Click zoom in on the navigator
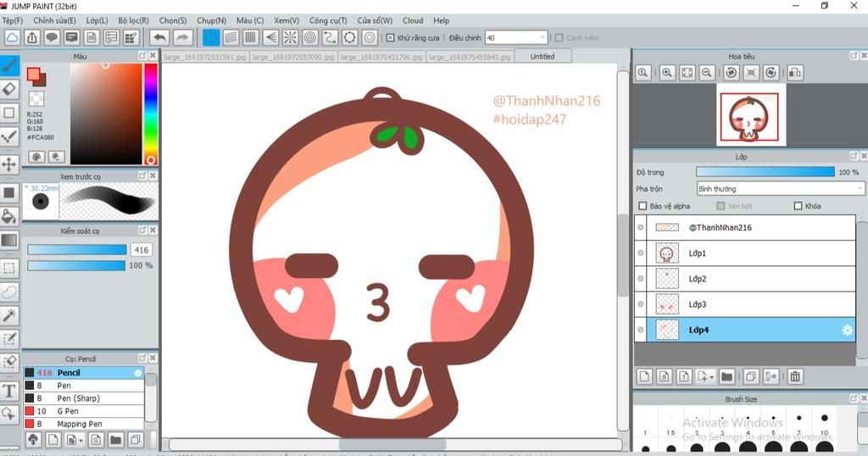The image size is (868, 456). click(667, 73)
